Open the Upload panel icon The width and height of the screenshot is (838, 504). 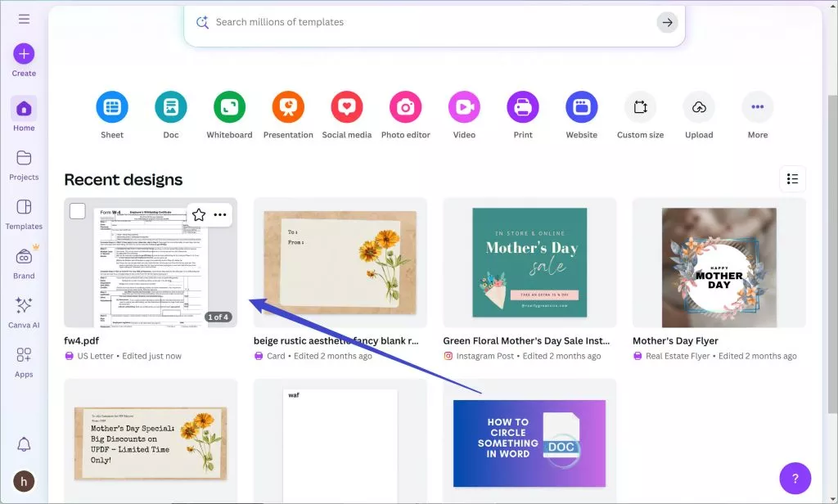coord(698,106)
